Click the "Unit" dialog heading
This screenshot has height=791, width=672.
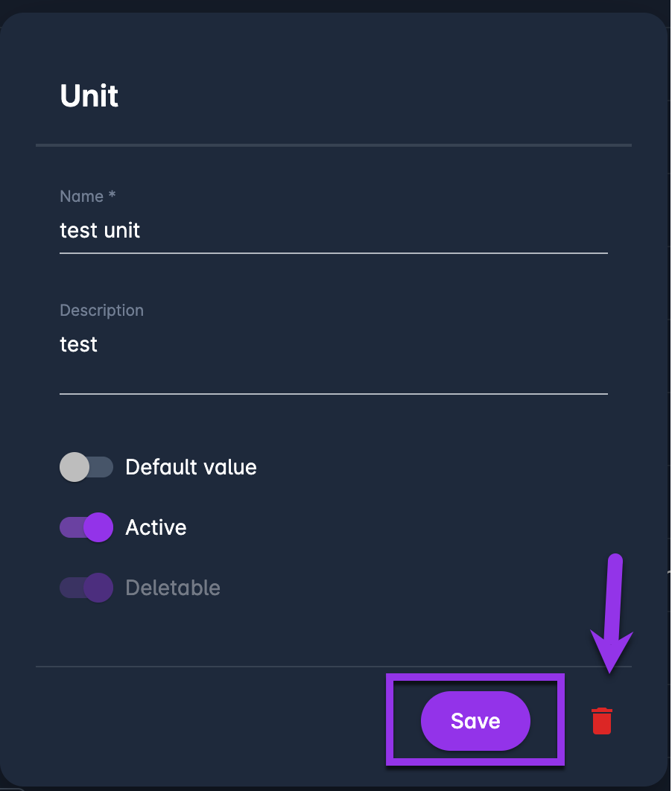tap(89, 96)
